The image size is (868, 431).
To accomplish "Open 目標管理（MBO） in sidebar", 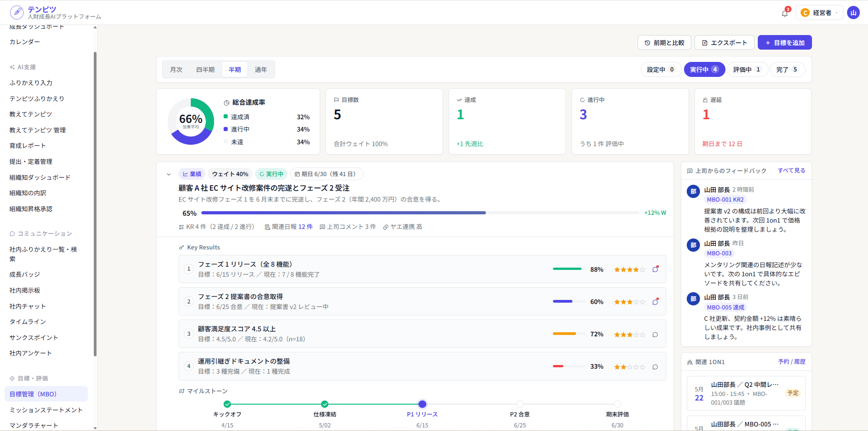I will pyautogui.click(x=46, y=394).
